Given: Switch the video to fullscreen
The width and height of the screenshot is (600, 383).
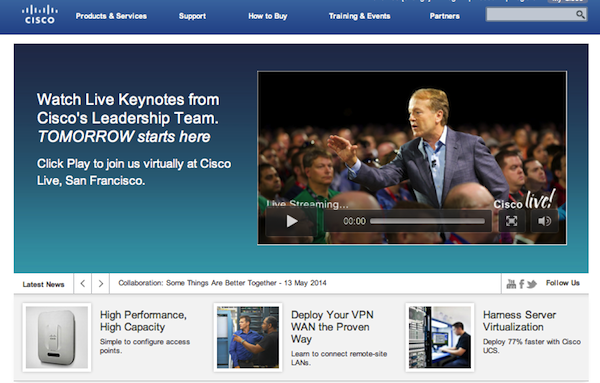Looking at the screenshot, I should coord(512,221).
